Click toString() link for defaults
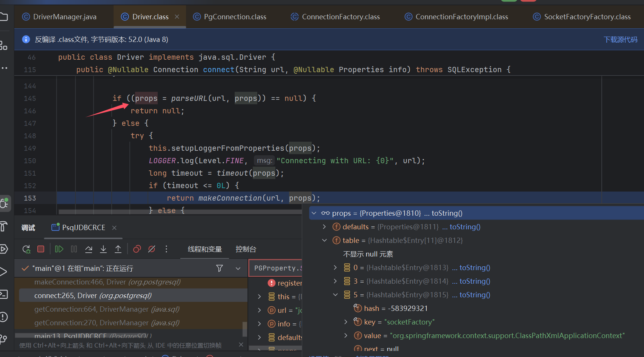Image resolution: width=644 pixels, height=357 pixels. [x=465, y=227]
